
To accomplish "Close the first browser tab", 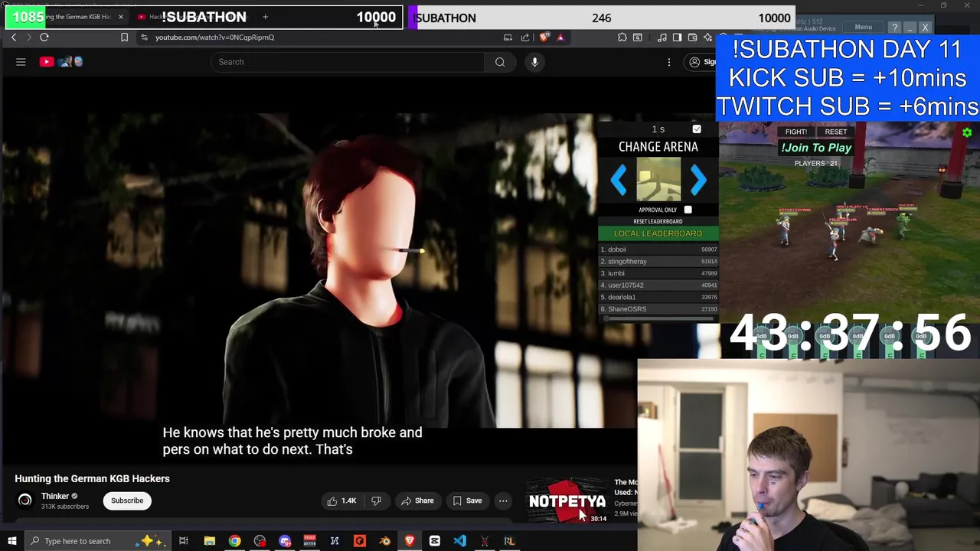I will click(x=120, y=17).
